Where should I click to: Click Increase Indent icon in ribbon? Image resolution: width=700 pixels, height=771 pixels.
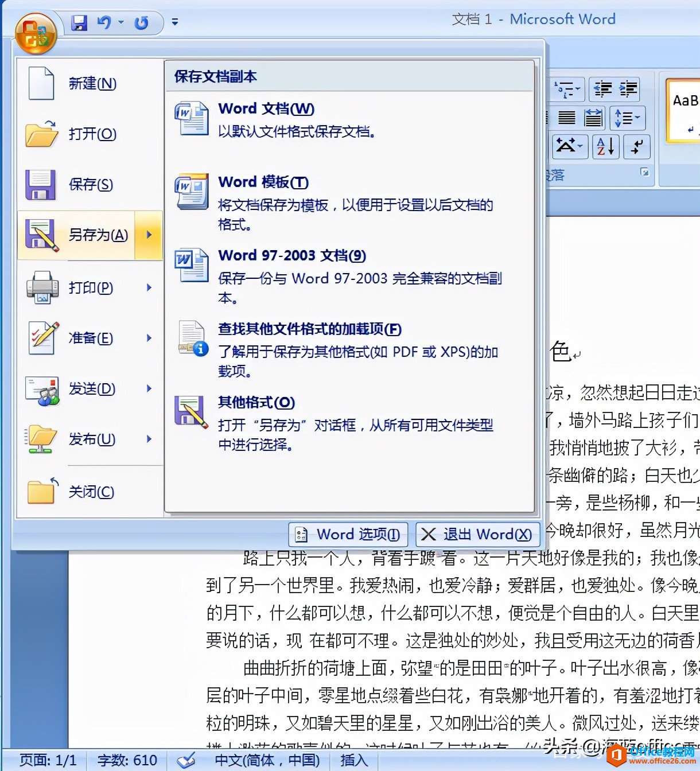[629, 89]
